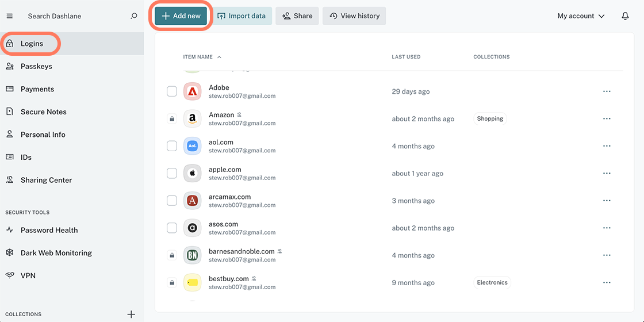
Task: Click the Import data button
Action: click(241, 16)
